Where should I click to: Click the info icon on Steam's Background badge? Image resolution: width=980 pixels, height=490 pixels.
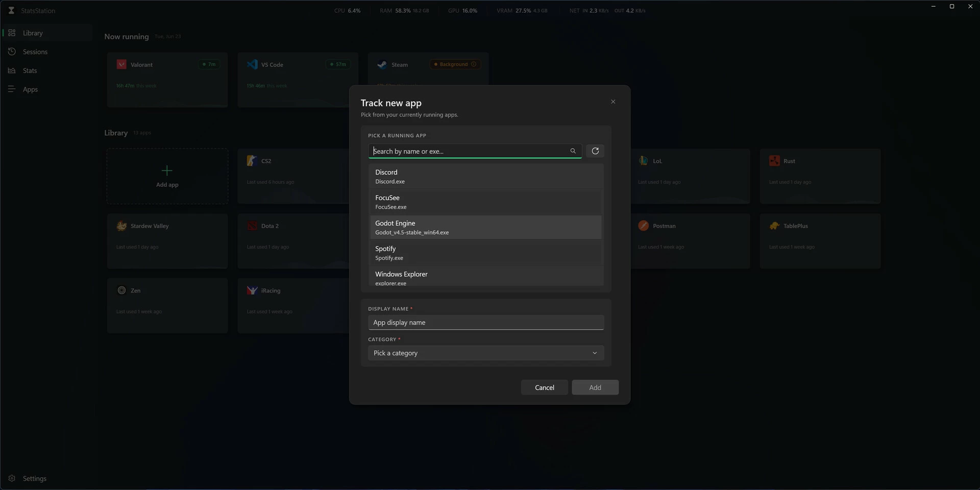pos(474,64)
